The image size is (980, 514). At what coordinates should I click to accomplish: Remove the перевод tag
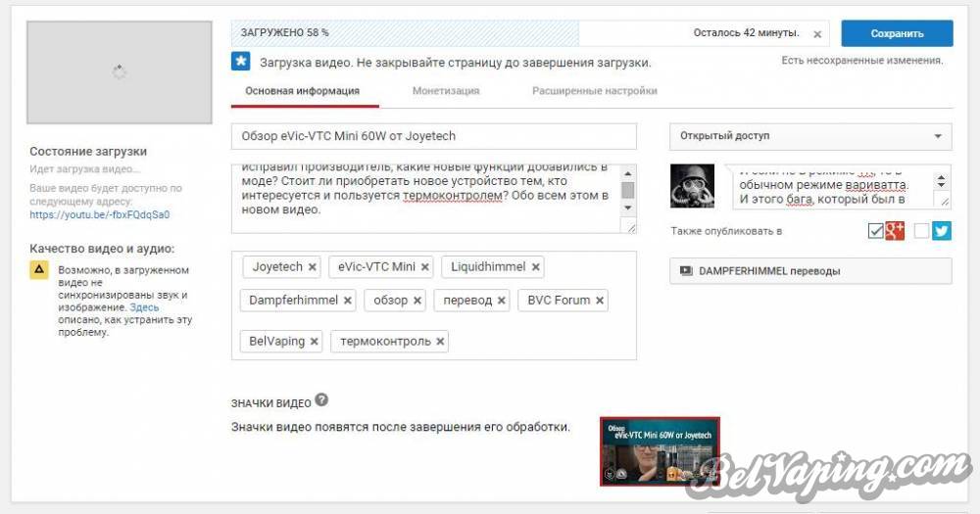coord(501,301)
